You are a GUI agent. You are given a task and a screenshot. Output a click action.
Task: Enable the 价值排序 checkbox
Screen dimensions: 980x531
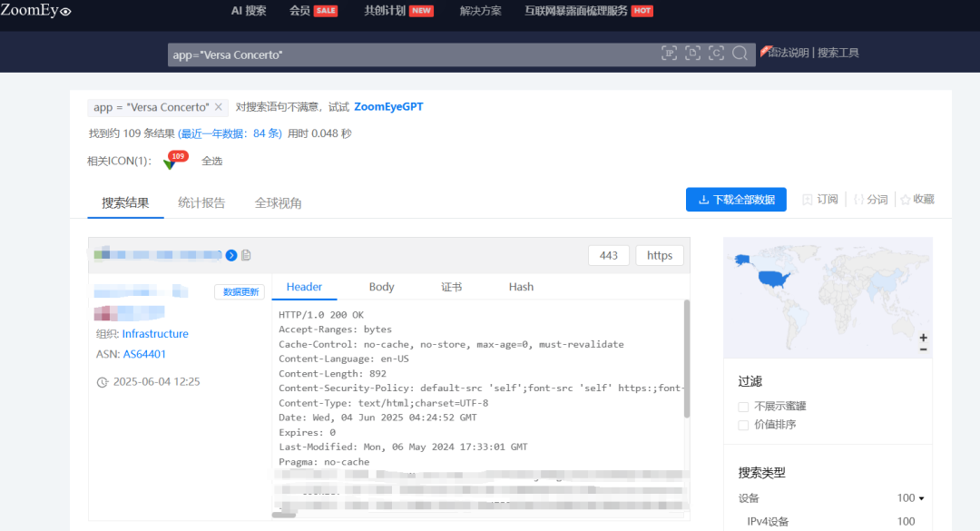[743, 425]
